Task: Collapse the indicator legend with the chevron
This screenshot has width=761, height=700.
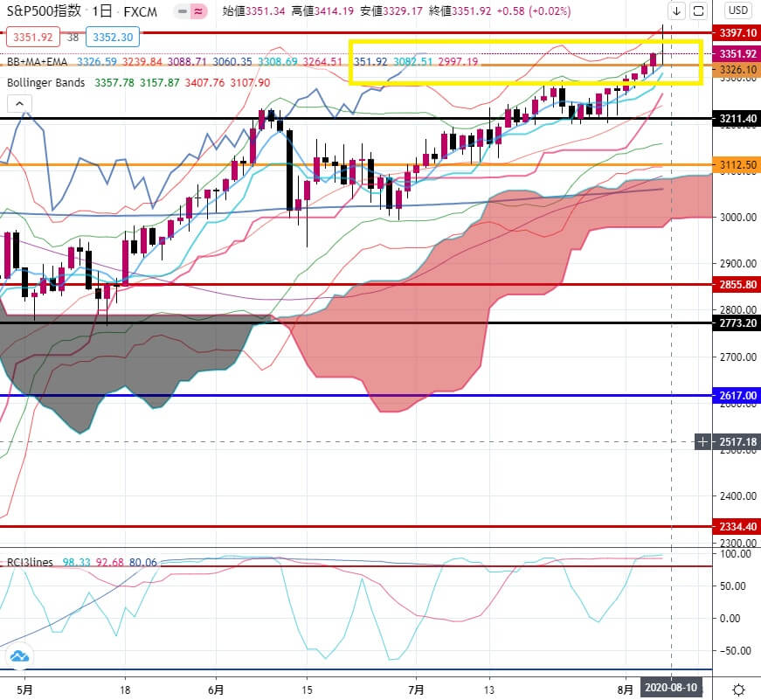Action: [19, 103]
